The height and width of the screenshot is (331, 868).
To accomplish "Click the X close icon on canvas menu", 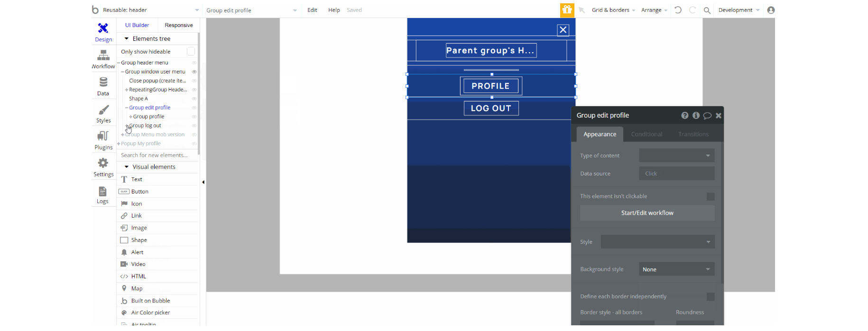I will click(563, 30).
